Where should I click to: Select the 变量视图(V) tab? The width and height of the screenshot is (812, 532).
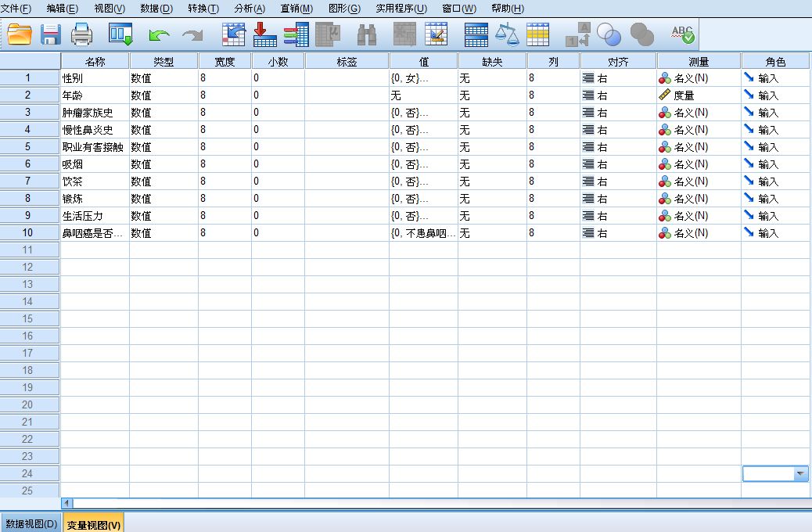(93, 523)
